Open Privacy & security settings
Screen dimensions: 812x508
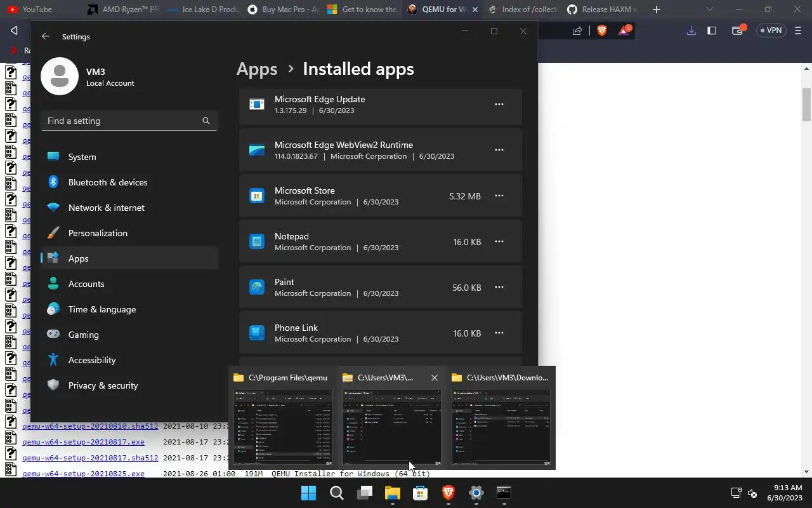pos(129,385)
